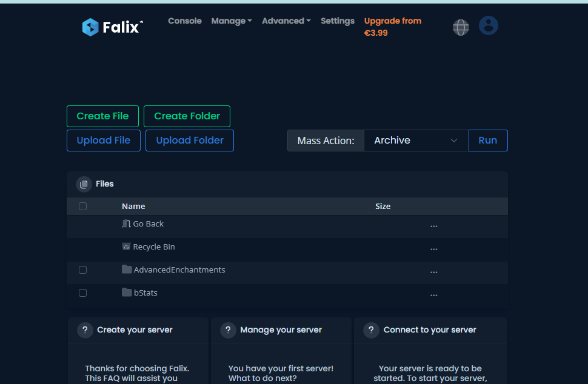Click the Create your server heading
Viewport: 588px width, 384px height.
[x=135, y=330]
